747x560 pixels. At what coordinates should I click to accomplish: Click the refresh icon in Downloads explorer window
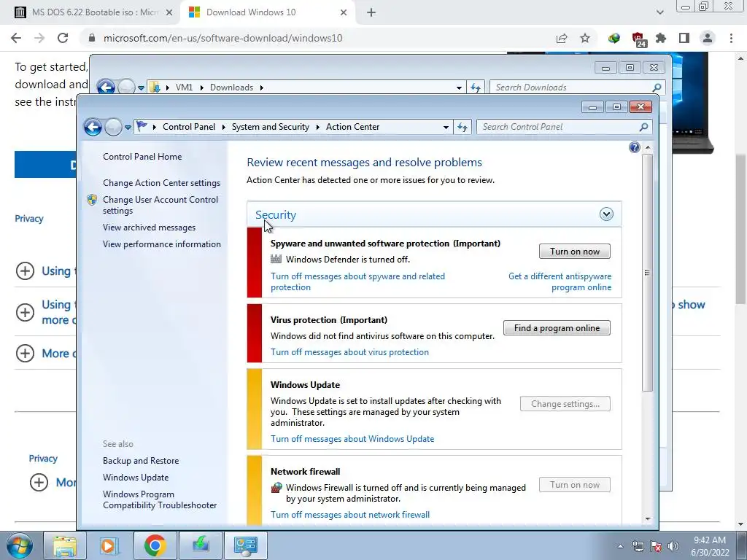(x=476, y=87)
